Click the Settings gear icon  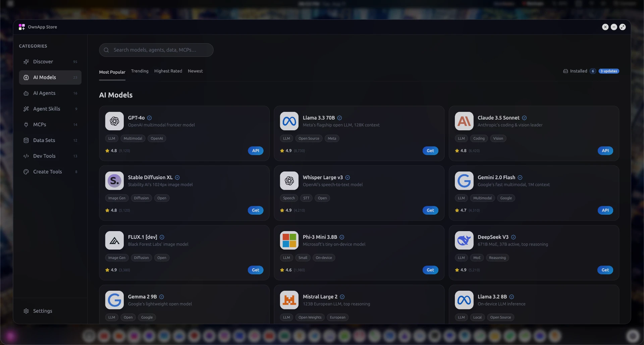coord(26,311)
